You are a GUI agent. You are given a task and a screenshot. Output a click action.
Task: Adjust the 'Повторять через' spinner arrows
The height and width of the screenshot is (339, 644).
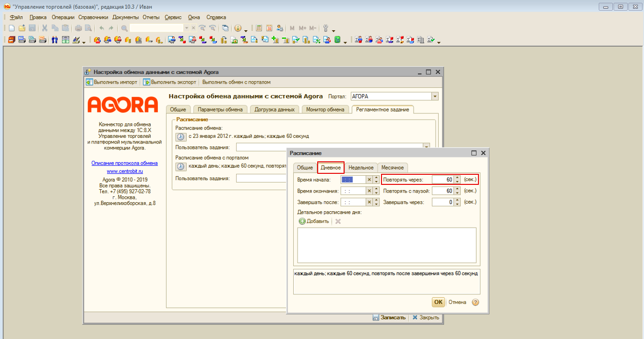click(457, 180)
